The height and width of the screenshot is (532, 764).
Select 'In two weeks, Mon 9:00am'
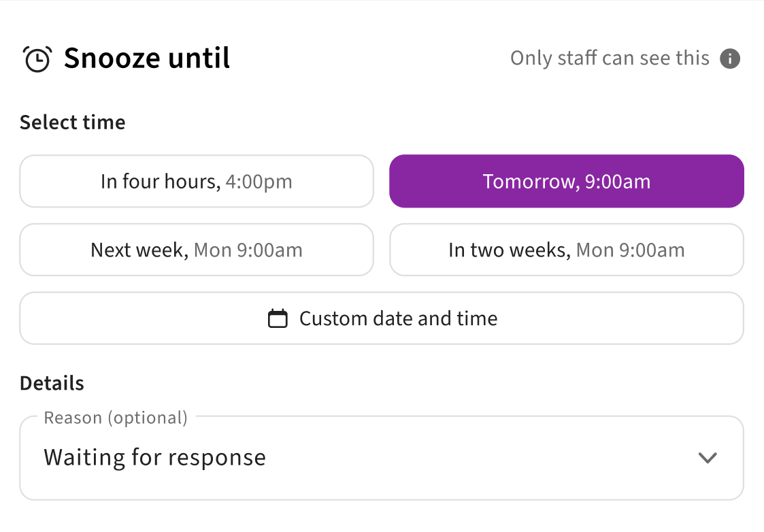[x=567, y=250]
